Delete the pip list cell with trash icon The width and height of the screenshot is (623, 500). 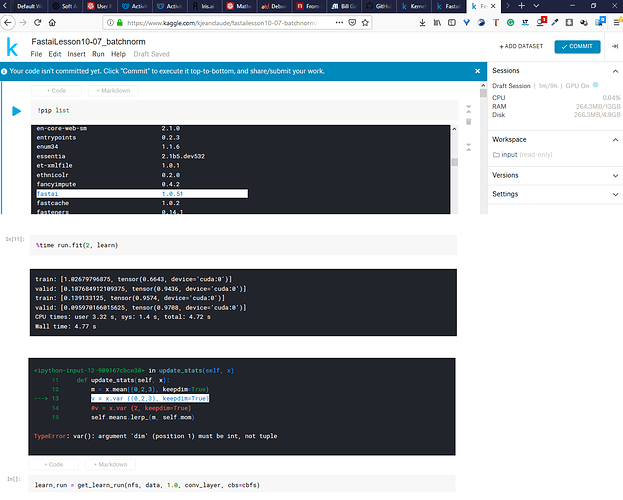tap(468, 121)
